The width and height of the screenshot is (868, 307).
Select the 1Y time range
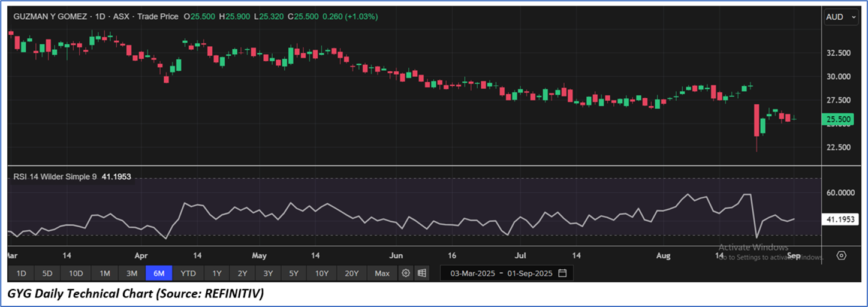[216, 273]
